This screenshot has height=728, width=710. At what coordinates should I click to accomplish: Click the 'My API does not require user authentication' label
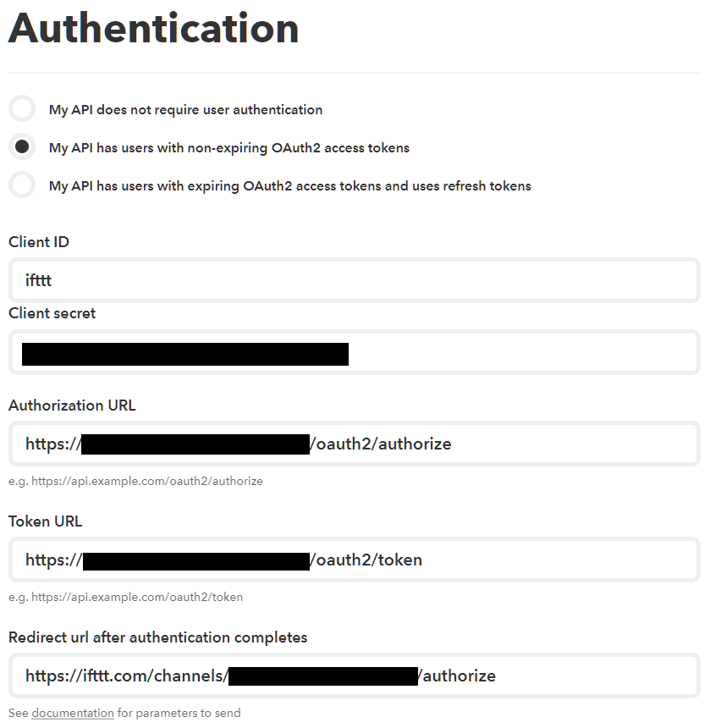(185, 110)
